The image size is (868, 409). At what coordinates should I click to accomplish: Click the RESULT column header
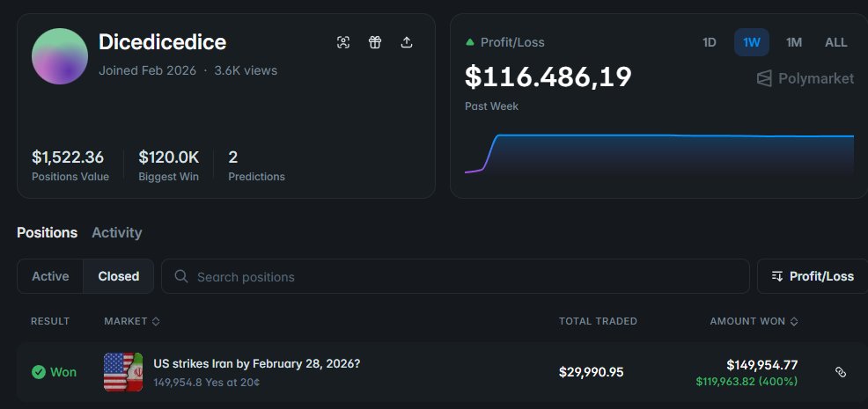coord(50,321)
